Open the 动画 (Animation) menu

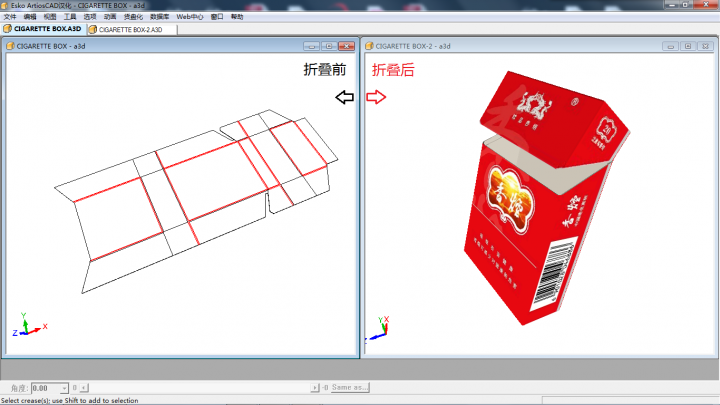click(110, 17)
